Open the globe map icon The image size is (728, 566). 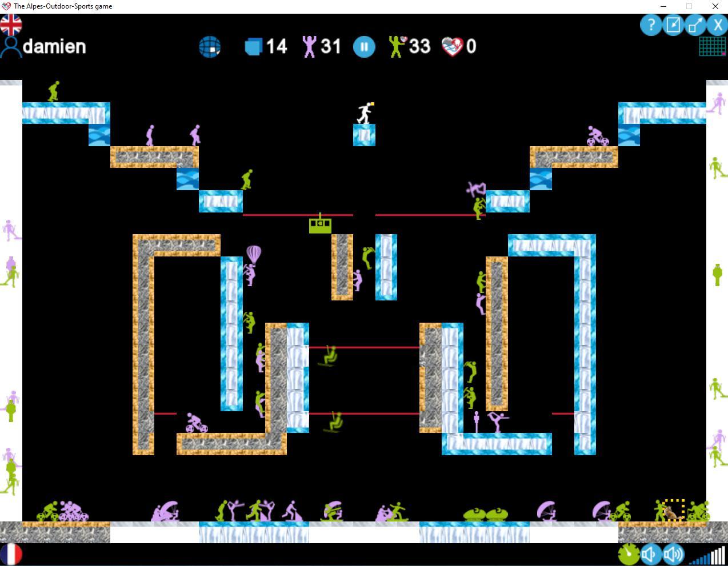click(210, 47)
